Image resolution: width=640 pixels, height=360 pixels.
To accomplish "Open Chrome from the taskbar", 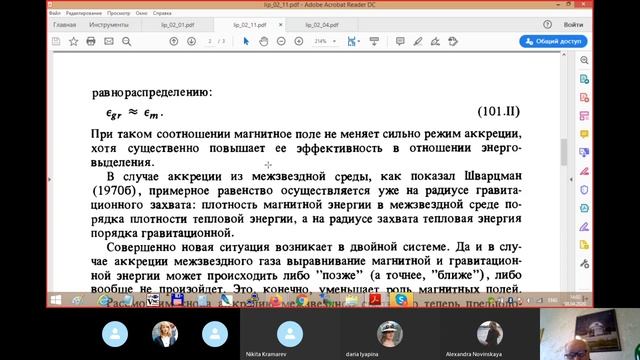I will pyautogui.click(x=302, y=300).
